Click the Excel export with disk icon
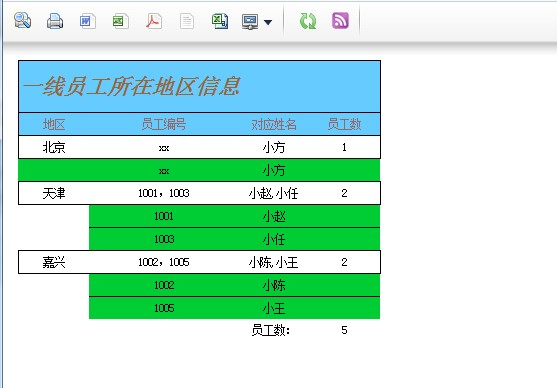 [x=220, y=21]
